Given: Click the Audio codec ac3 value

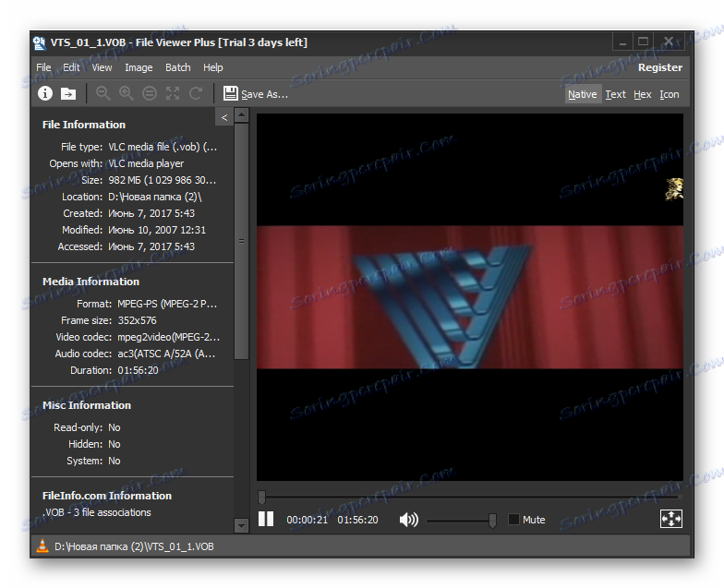Looking at the screenshot, I should 166,354.
